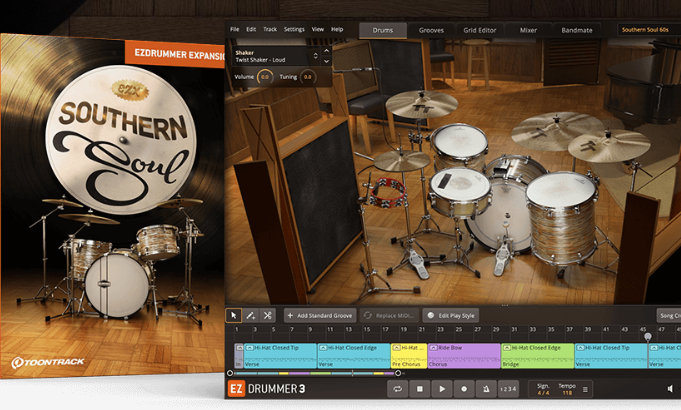Toggle the metronome click

pyautogui.click(x=486, y=389)
